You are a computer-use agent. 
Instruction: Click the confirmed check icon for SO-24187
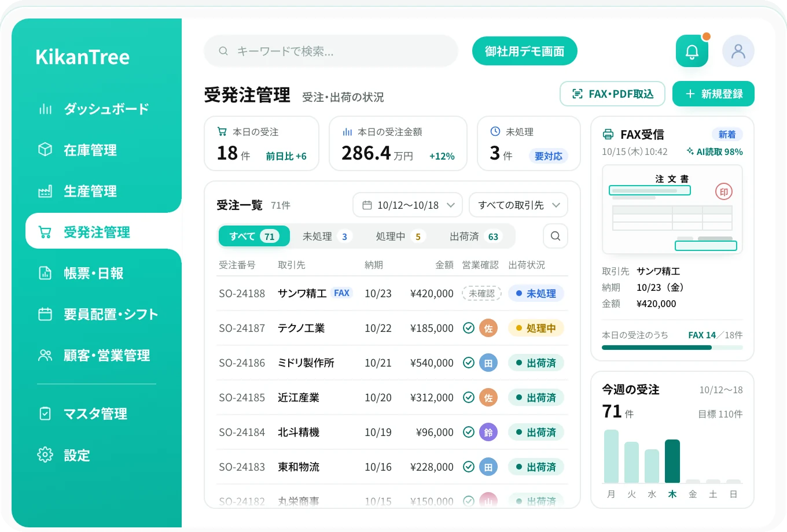click(469, 328)
